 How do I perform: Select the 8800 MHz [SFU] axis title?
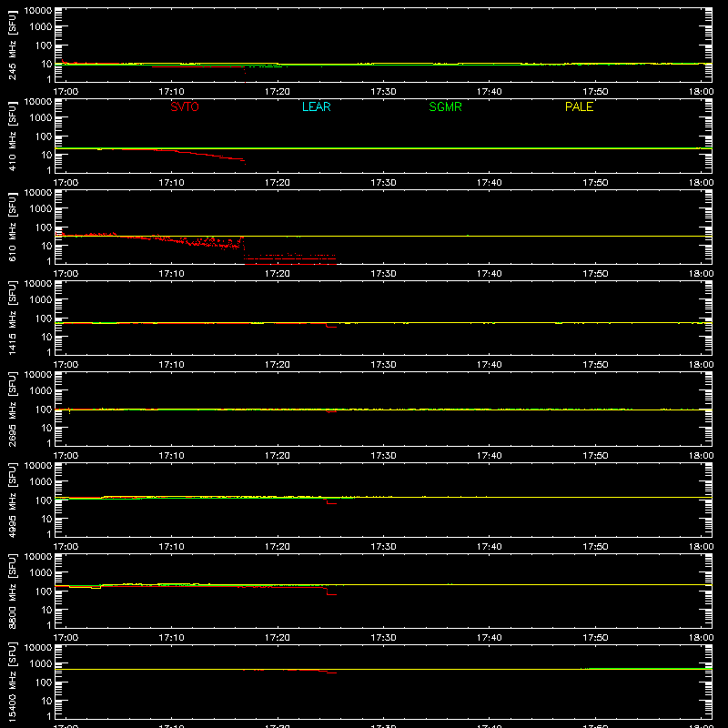point(12,591)
